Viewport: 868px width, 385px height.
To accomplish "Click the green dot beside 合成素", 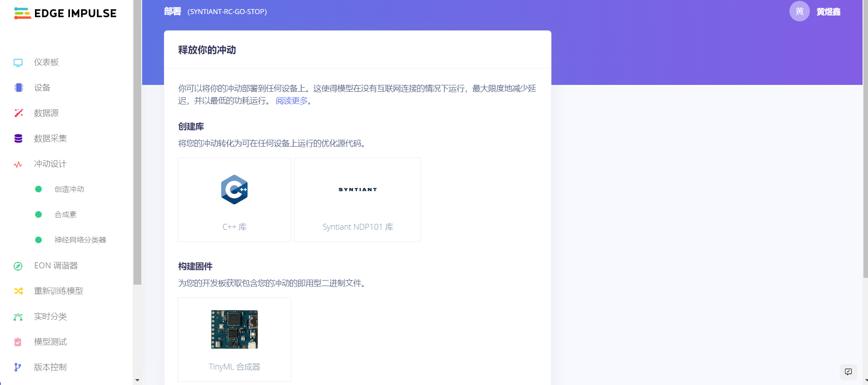I will [39, 214].
